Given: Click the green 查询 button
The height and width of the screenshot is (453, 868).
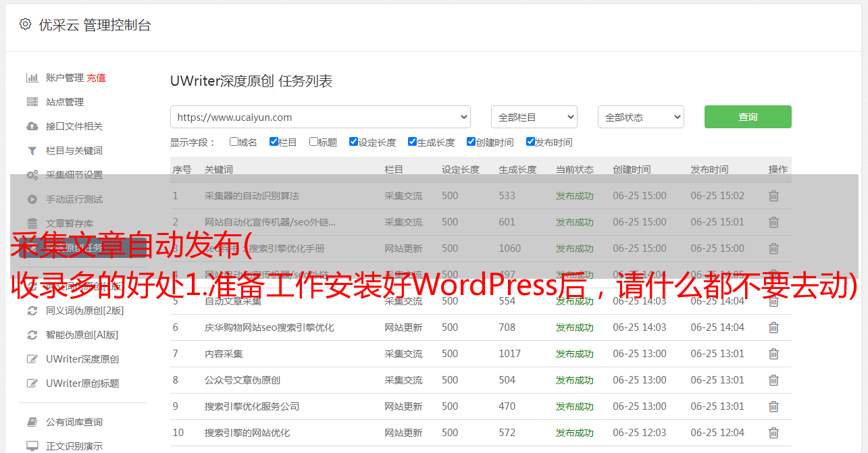Looking at the screenshot, I should tap(747, 117).
